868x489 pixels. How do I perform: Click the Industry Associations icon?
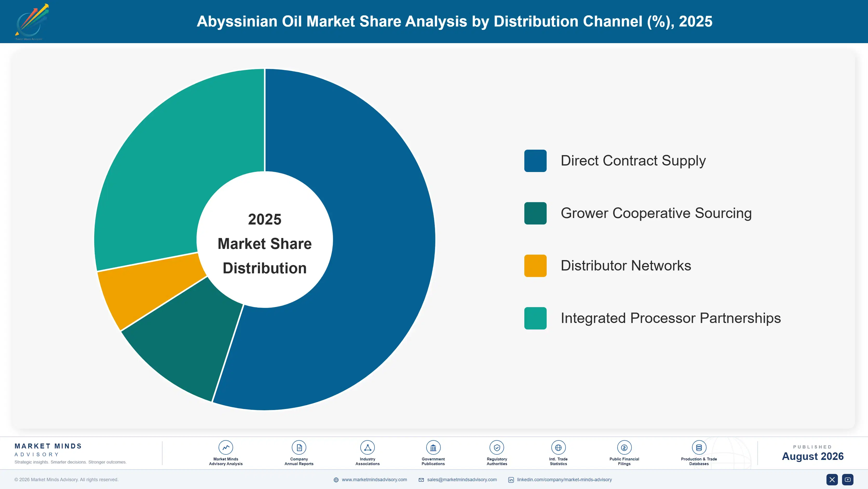[x=367, y=447]
